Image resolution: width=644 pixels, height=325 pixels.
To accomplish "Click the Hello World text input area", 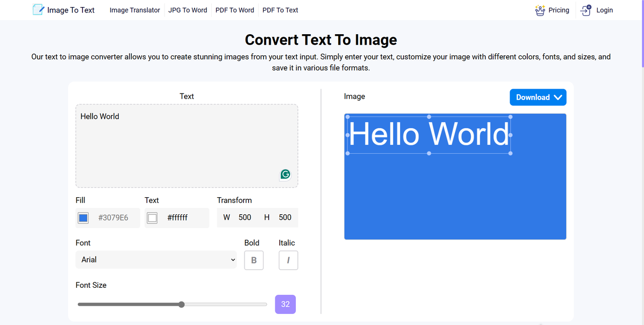I will click(x=187, y=146).
